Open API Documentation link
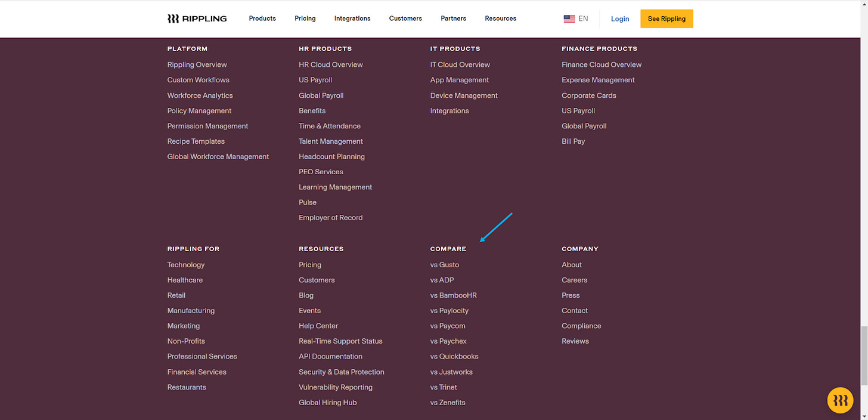 pyautogui.click(x=330, y=356)
